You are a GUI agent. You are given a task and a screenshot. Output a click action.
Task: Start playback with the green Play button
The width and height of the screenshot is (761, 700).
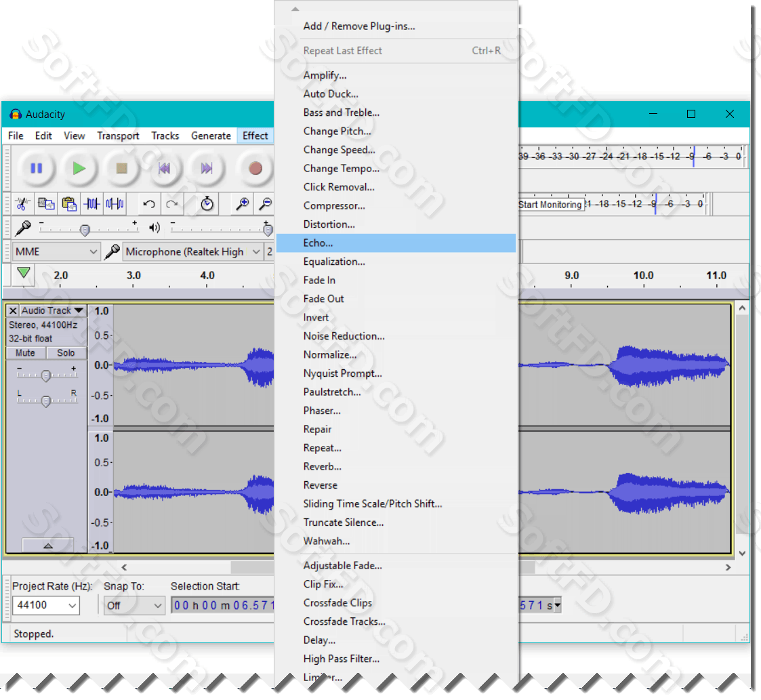click(79, 169)
